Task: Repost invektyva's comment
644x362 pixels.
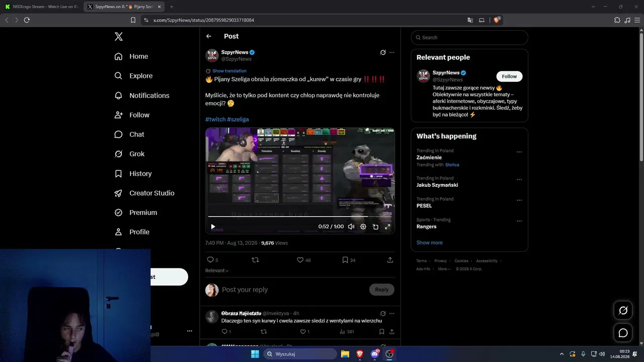Action: click(264, 332)
